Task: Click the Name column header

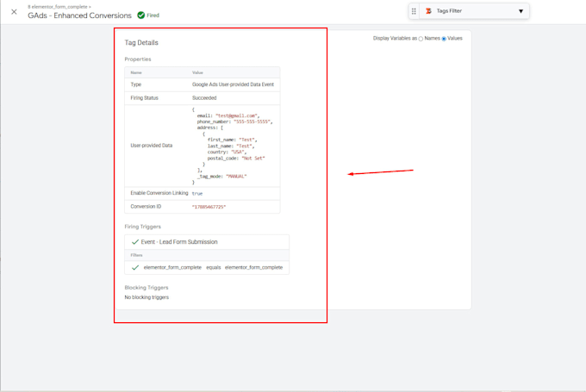Action: (x=136, y=72)
